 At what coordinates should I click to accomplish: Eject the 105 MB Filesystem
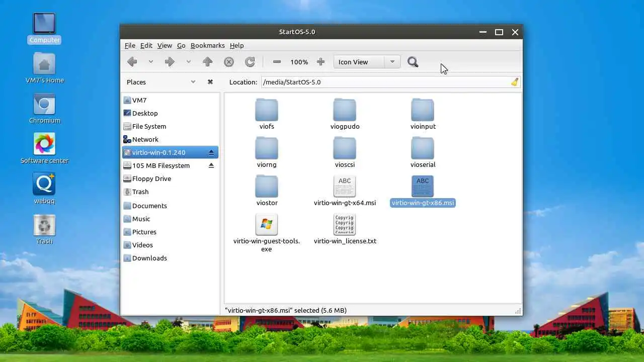211,165
